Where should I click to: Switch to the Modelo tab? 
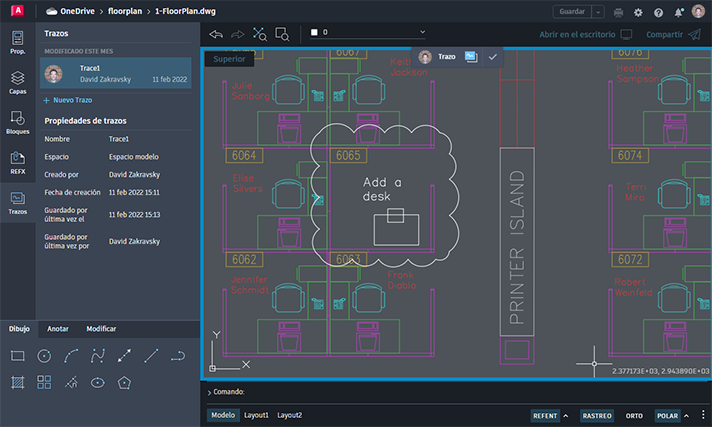coord(223,415)
